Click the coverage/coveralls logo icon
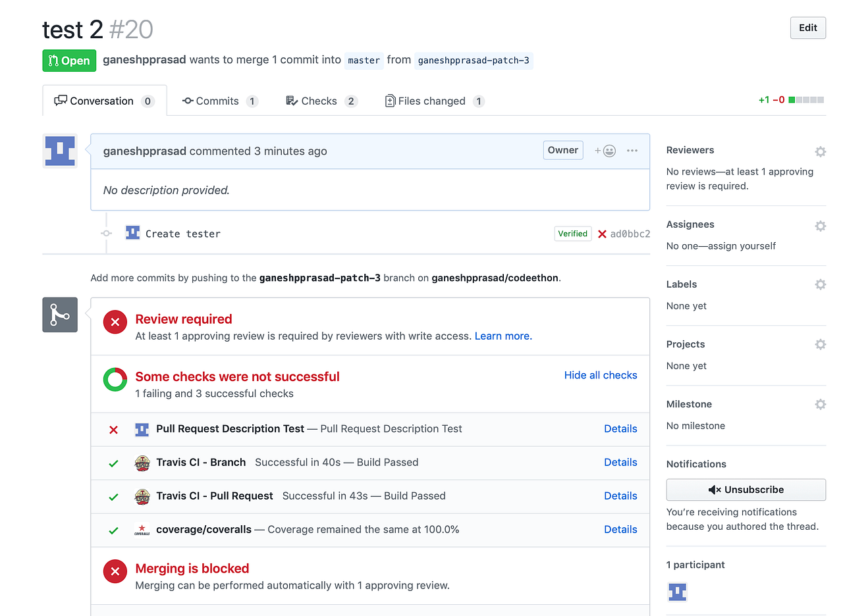 pos(142,530)
